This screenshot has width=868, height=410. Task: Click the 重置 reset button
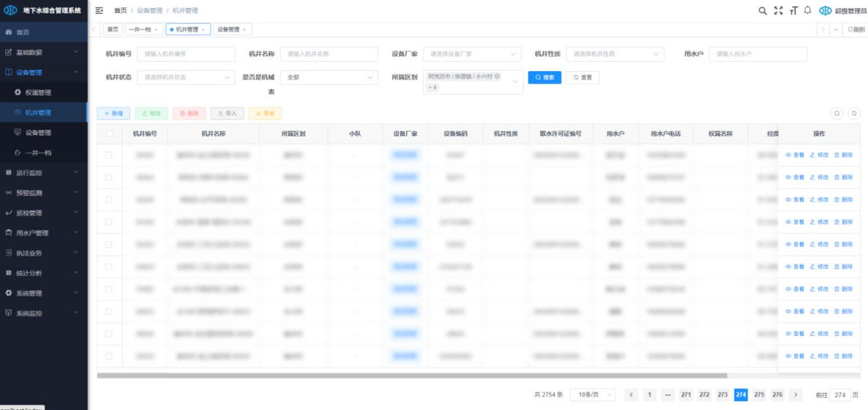(582, 77)
